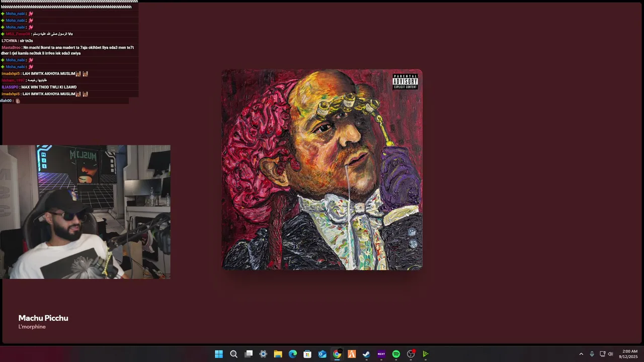Open the green play-arrow taskbar app

[426, 354]
